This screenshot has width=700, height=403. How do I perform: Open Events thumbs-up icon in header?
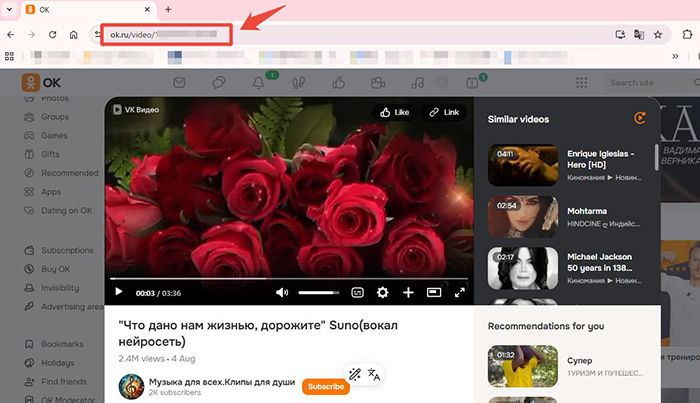click(338, 83)
